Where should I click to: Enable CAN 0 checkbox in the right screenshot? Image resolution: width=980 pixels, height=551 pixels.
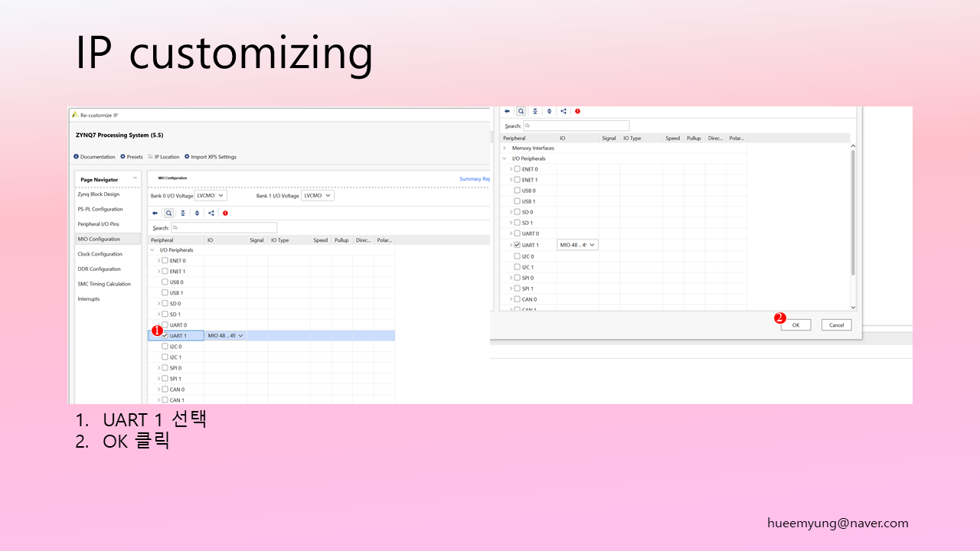517,299
